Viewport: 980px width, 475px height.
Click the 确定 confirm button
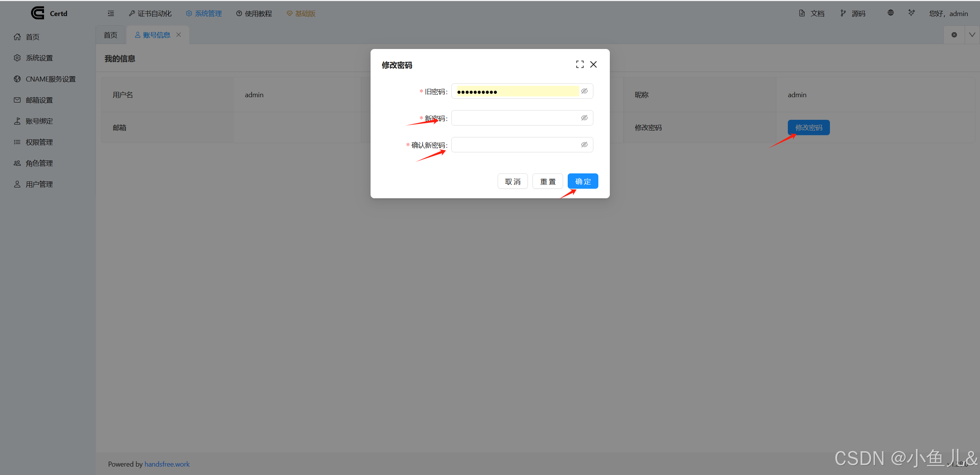pyautogui.click(x=583, y=181)
